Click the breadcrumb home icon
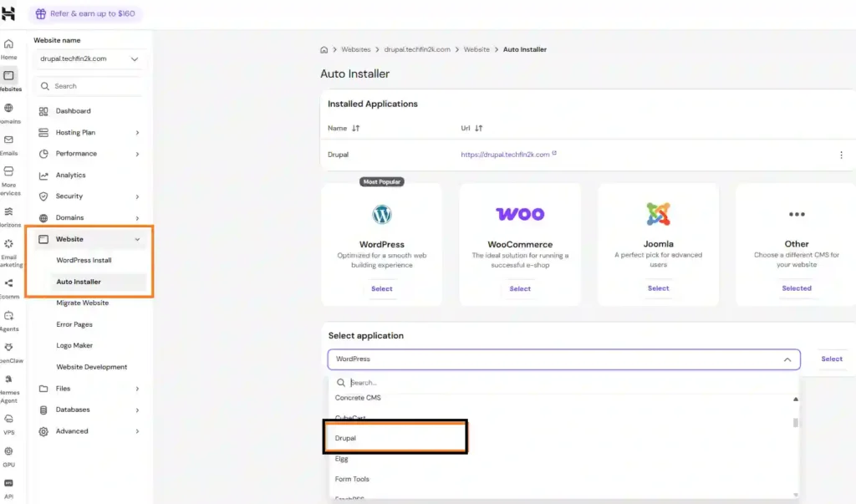The width and height of the screenshot is (856, 504). click(x=324, y=49)
